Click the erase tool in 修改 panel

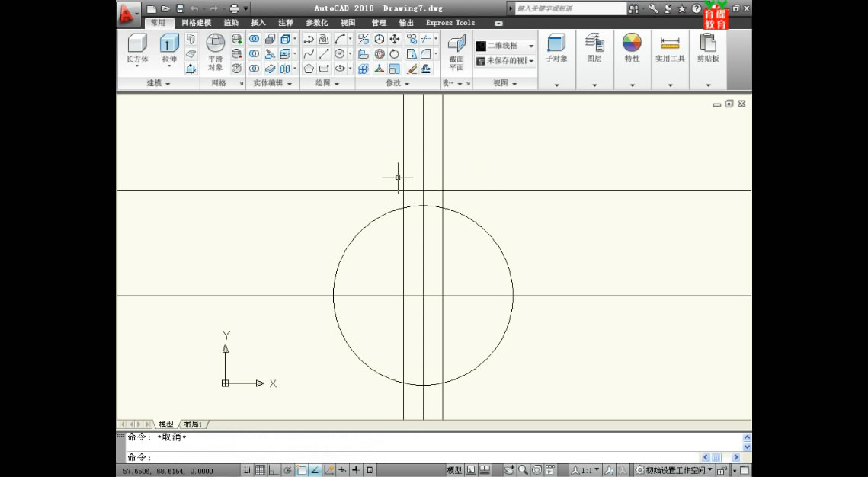(x=412, y=69)
